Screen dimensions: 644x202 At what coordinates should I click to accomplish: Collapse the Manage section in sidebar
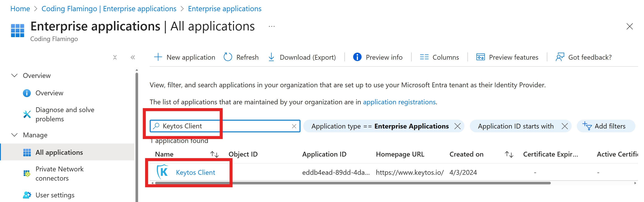14,135
